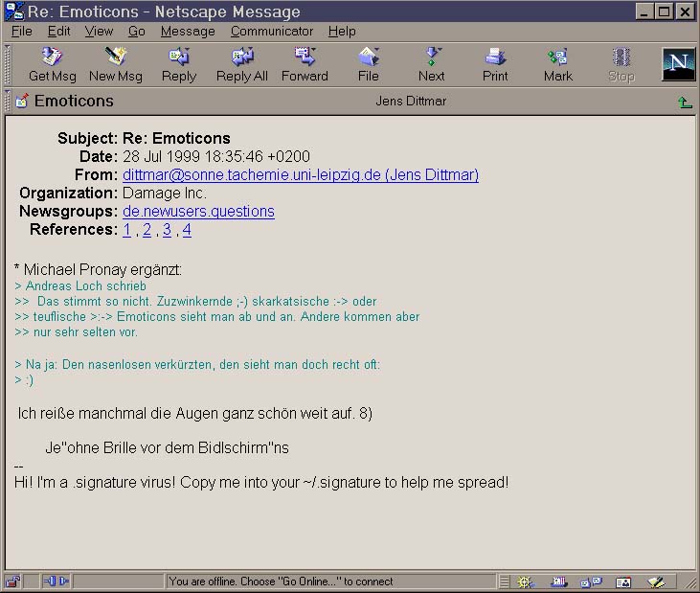The height and width of the screenshot is (593, 700).
Task: Open the Help menu
Action: coord(342,32)
